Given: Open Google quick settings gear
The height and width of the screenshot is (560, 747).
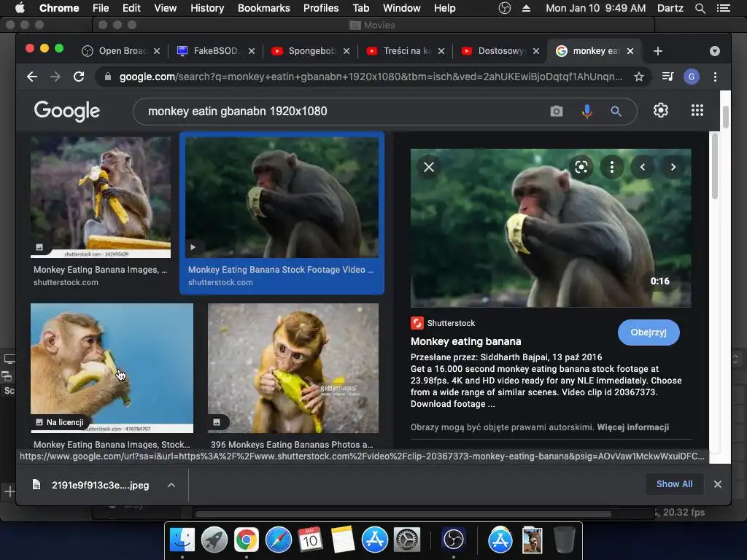Looking at the screenshot, I should (660, 111).
